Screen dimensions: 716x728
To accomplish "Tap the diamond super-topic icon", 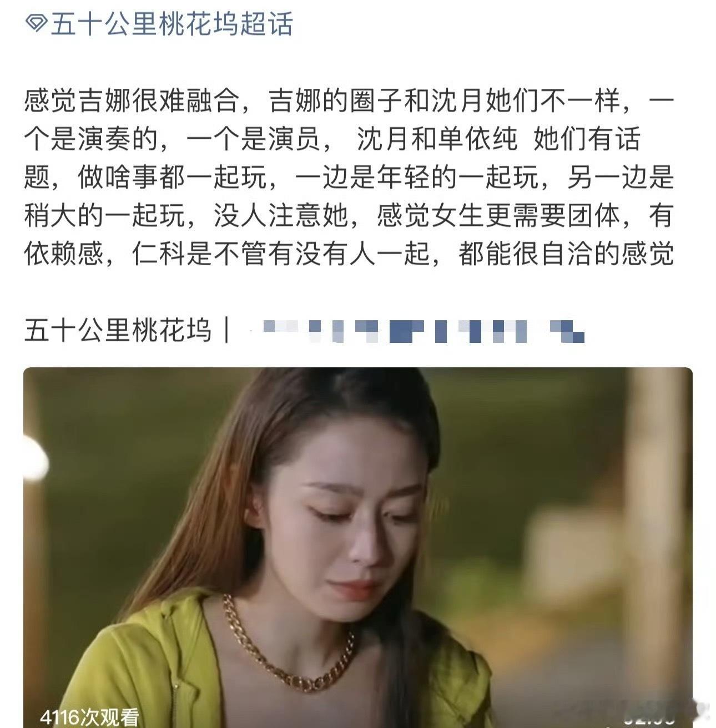I will [x=36, y=25].
